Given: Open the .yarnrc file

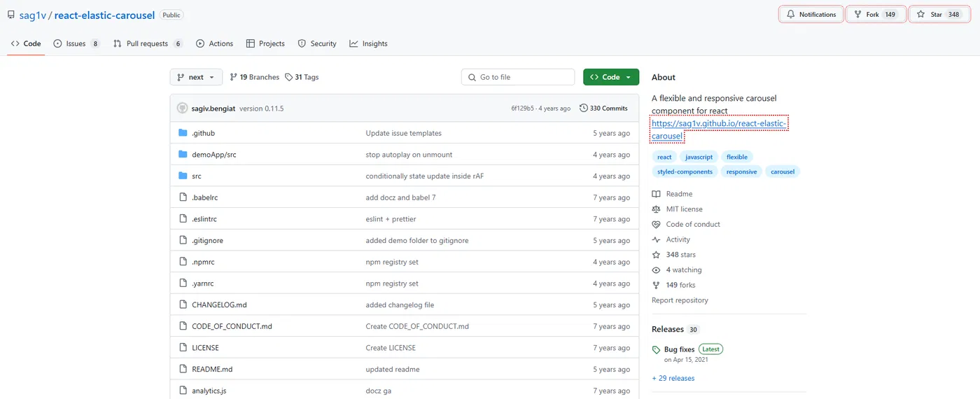Looking at the screenshot, I should (203, 283).
